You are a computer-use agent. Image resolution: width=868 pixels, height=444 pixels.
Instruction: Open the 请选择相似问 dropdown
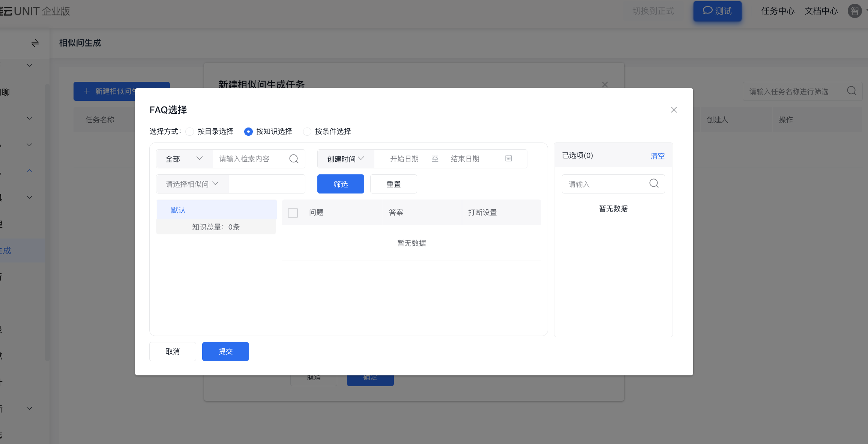[x=192, y=184]
